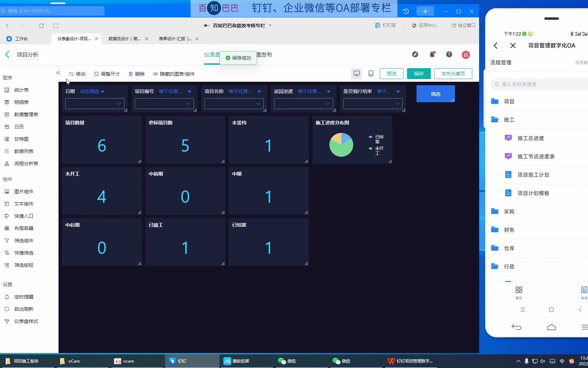Open 应用中心 in top bar
Screen dimensions: 588x368
[424, 25]
